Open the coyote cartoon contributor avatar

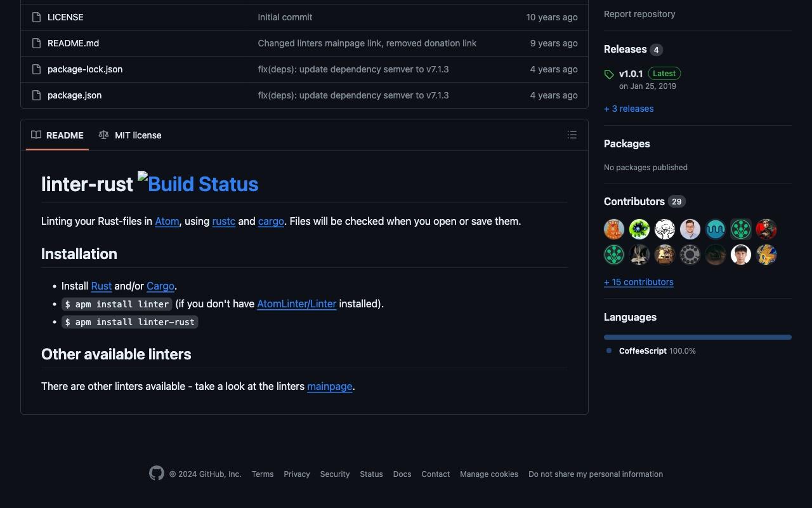pyautogui.click(x=639, y=255)
